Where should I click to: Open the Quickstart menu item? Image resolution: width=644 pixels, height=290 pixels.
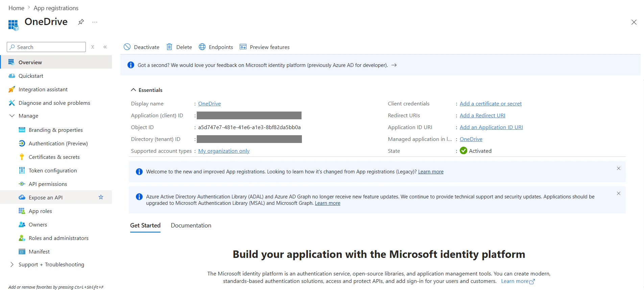coord(56,76)
